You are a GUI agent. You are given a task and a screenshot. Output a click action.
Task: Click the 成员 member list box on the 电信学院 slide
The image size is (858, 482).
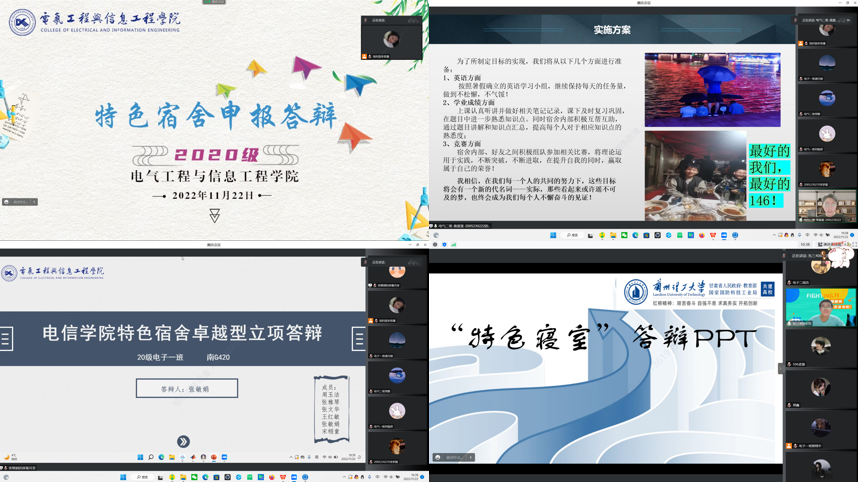pyautogui.click(x=331, y=408)
